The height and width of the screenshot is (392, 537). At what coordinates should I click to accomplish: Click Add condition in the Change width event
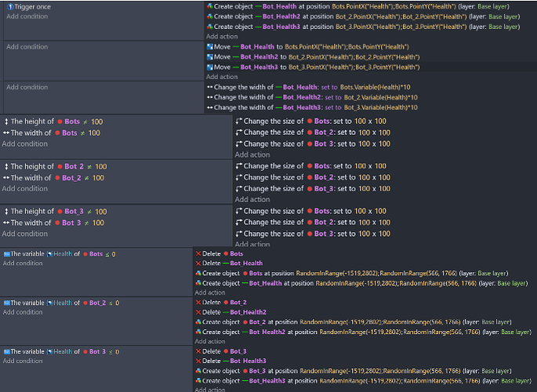(27, 87)
